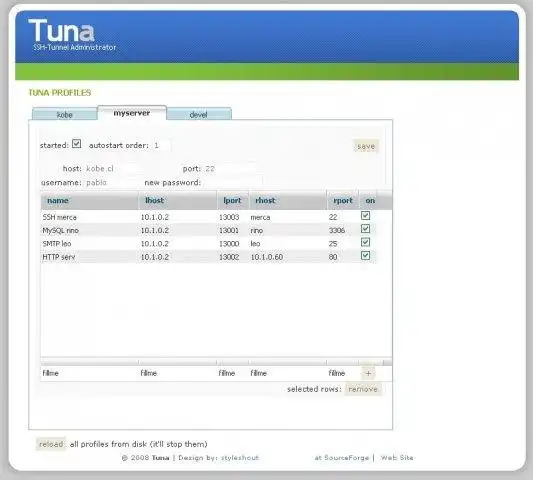Add a new tunnel with the plus button

click(x=368, y=373)
